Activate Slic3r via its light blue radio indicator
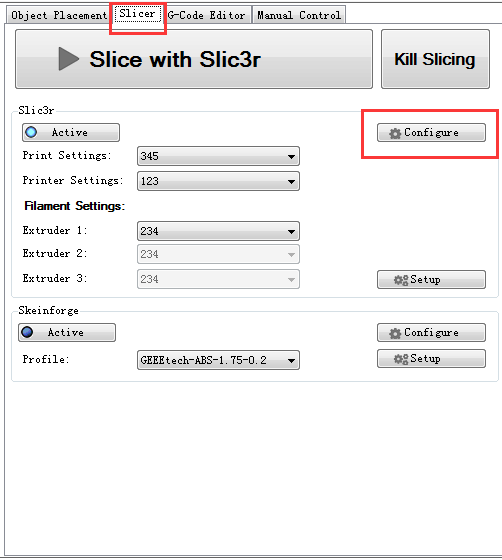This screenshot has width=502, height=560. tap(31, 132)
